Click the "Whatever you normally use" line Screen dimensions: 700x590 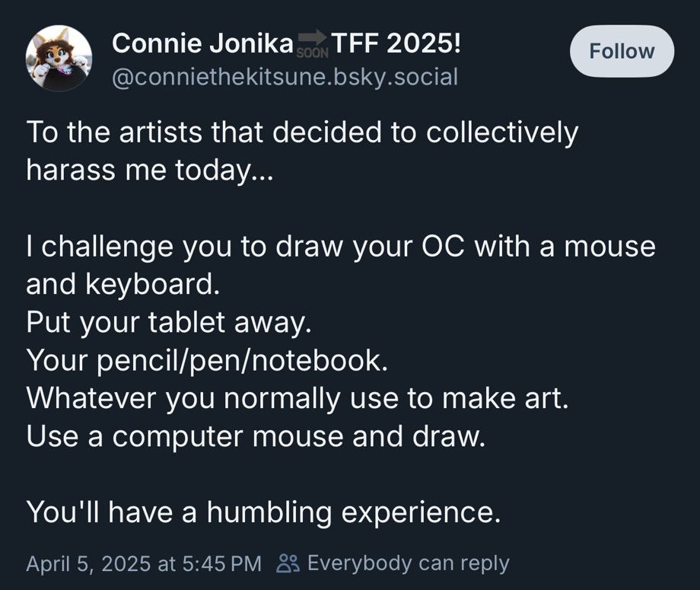coord(297,398)
